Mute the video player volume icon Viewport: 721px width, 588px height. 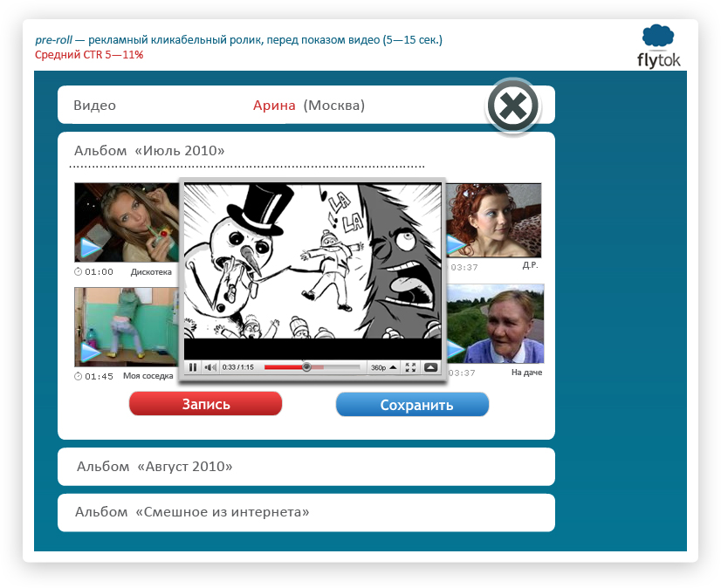coord(210,367)
